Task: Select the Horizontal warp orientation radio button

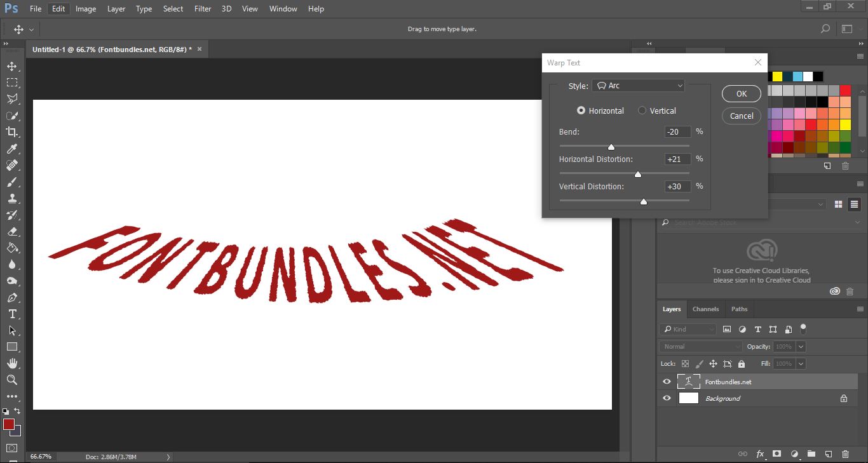Action: point(580,110)
